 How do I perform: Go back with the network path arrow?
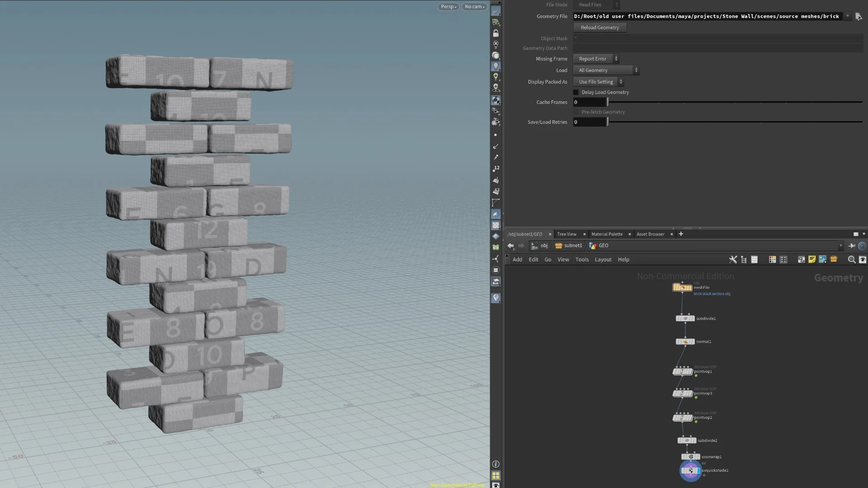coord(510,246)
